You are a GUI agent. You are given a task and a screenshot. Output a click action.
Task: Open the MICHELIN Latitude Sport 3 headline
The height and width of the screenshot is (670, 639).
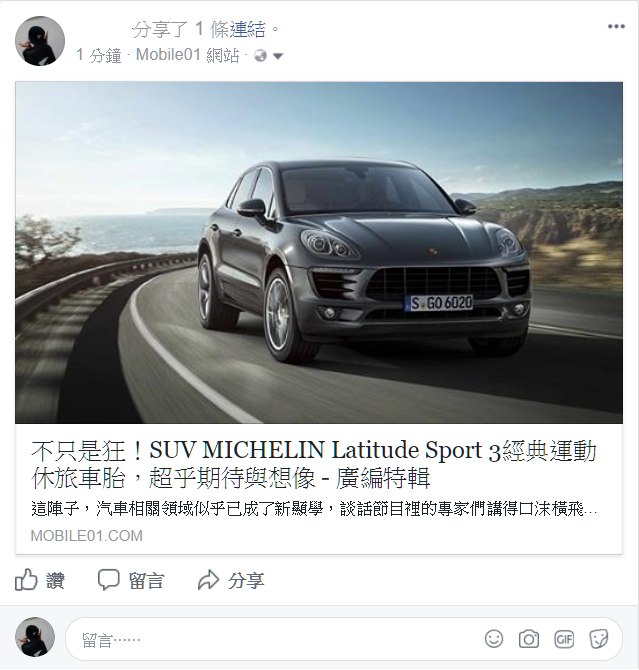(313, 464)
